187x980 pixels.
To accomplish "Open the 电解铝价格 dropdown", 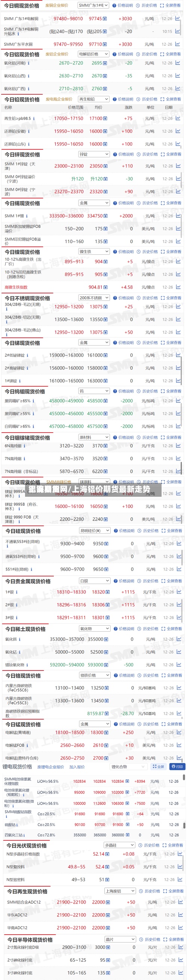I will 93,54.
